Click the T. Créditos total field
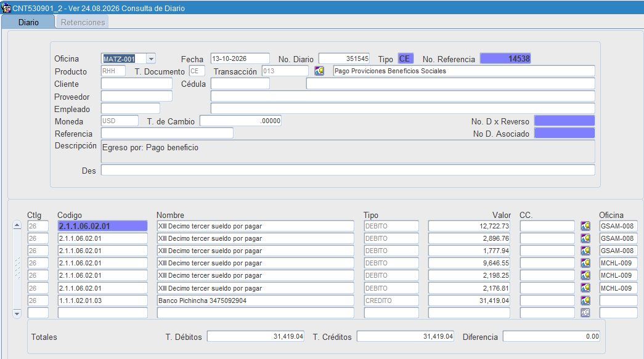 (406, 336)
